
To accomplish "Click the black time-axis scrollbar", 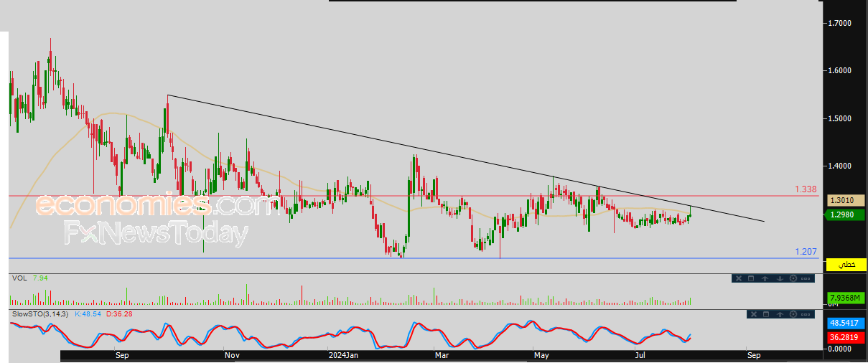I will point(431,354).
